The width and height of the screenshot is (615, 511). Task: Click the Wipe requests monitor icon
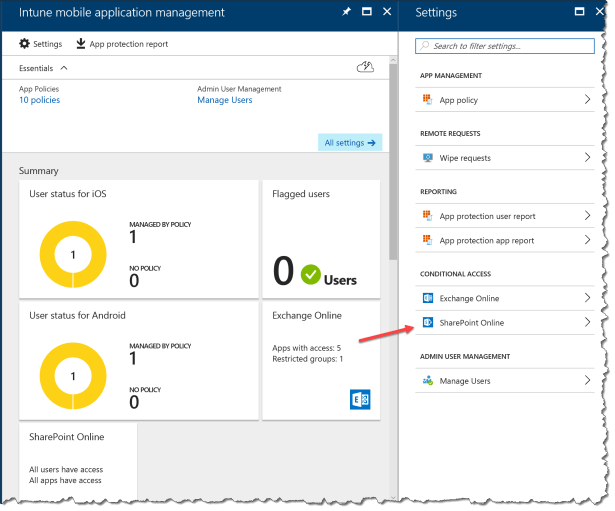tap(428, 158)
